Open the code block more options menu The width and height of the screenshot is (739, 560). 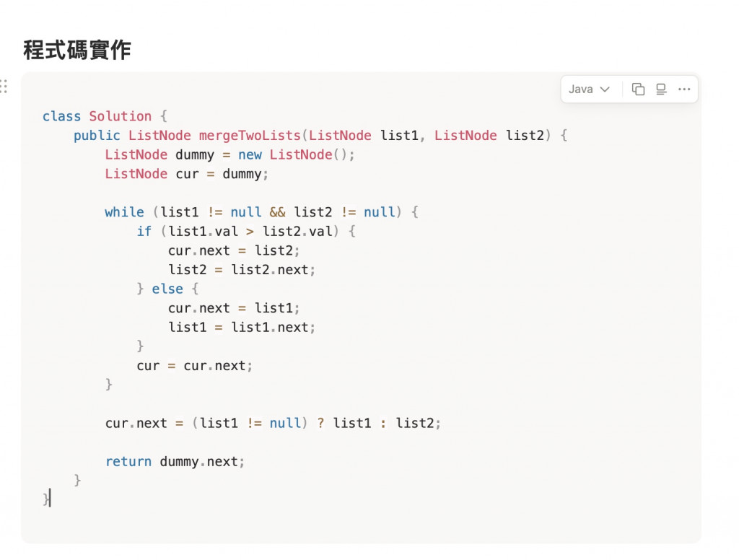[x=684, y=89]
